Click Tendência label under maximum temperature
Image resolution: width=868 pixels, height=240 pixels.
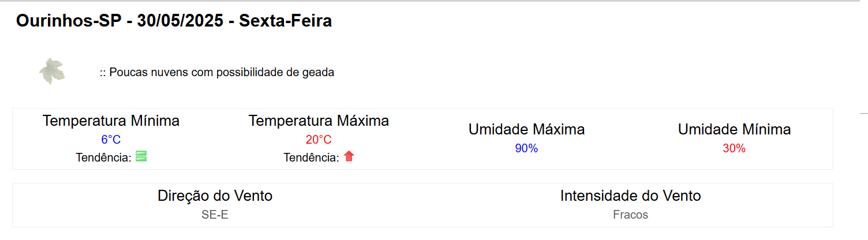coord(311,157)
